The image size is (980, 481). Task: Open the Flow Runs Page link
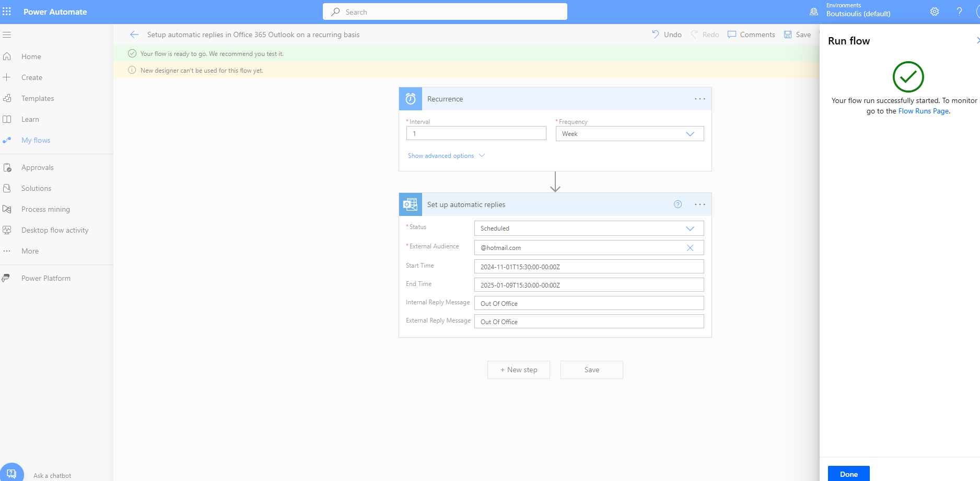pyautogui.click(x=923, y=111)
